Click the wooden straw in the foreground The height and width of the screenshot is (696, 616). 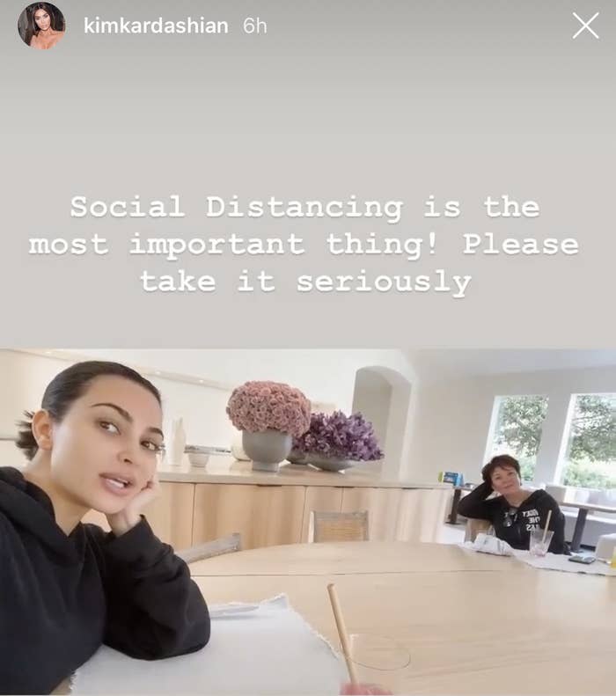(x=342, y=634)
